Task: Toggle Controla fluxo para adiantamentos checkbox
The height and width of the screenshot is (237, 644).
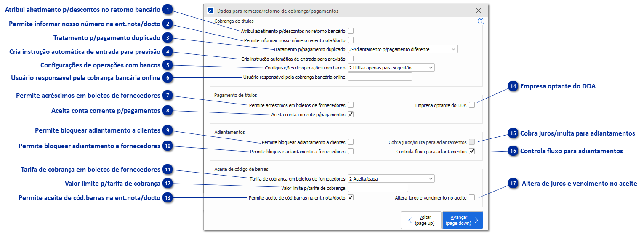Action: (x=472, y=152)
